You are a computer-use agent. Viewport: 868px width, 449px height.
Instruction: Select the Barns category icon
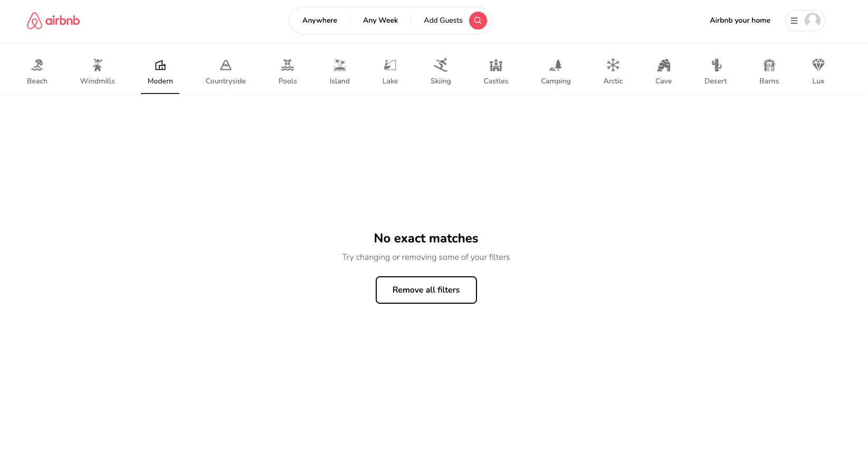[769, 65]
